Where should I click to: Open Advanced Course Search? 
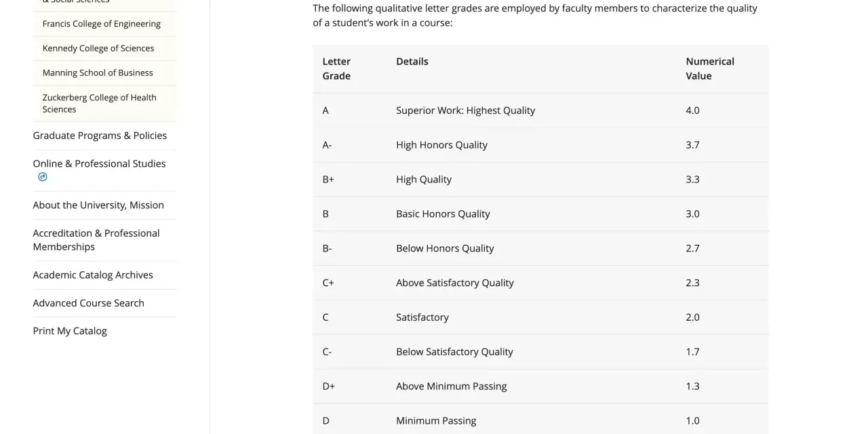pos(89,303)
